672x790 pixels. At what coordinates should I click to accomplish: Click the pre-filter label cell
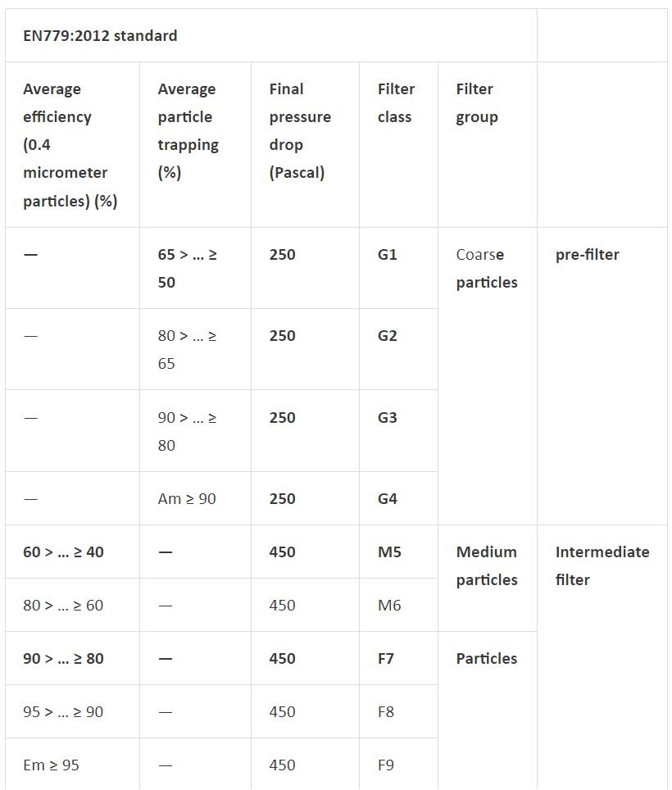coord(602,376)
